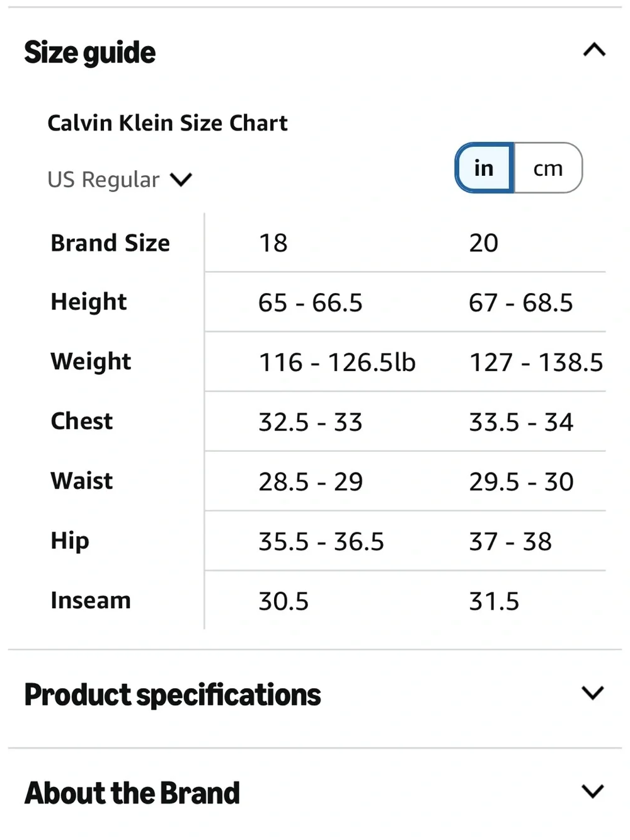Click the Calvin Klein Size Chart title
The image size is (630, 840).
click(x=168, y=123)
